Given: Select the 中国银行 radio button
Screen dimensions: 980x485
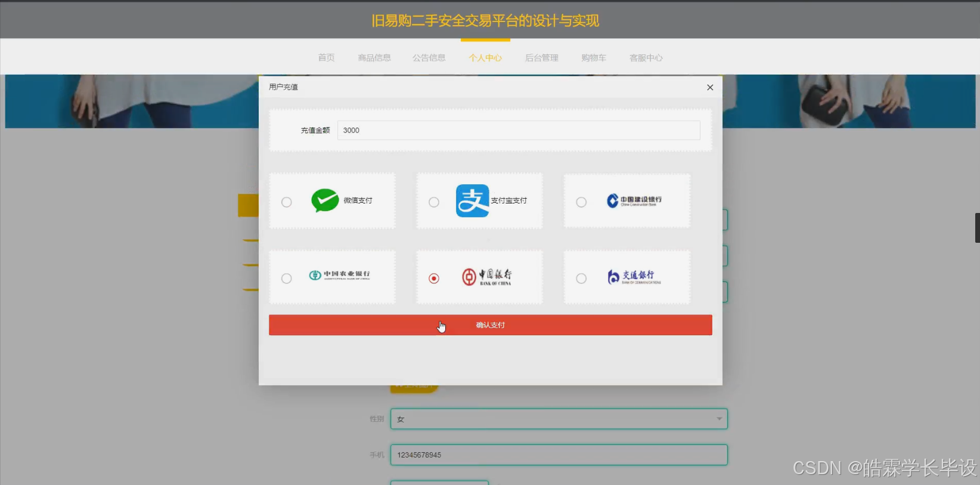Looking at the screenshot, I should [x=434, y=279].
